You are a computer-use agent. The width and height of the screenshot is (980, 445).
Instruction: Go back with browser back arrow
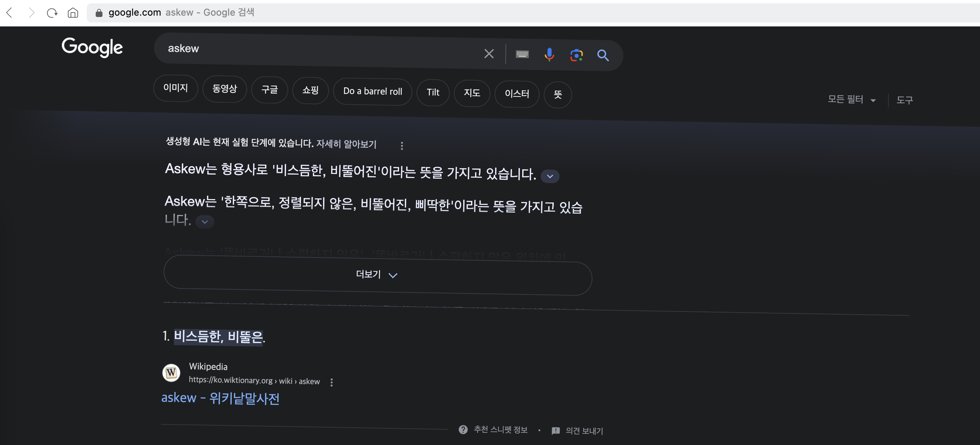[10, 13]
